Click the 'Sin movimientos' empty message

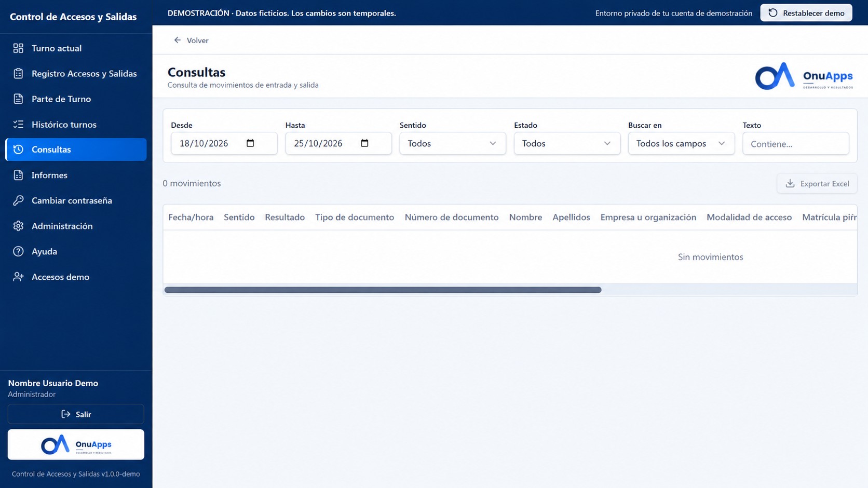click(710, 257)
